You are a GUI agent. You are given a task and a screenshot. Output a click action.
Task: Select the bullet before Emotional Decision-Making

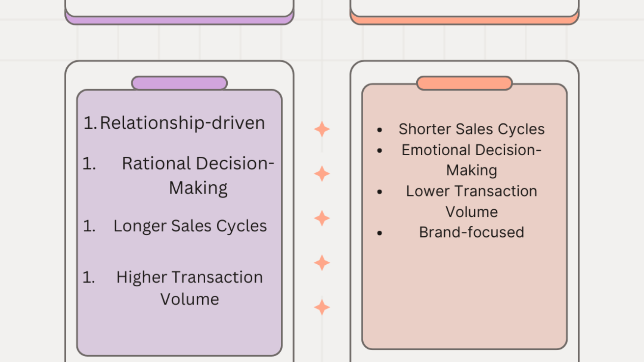pos(380,151)
